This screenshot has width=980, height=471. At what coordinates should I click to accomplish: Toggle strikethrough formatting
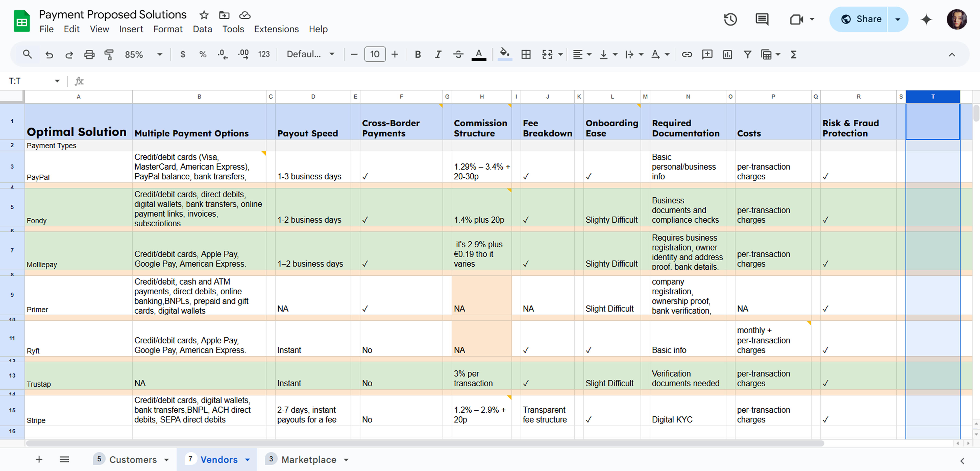(x=458, y=54)
